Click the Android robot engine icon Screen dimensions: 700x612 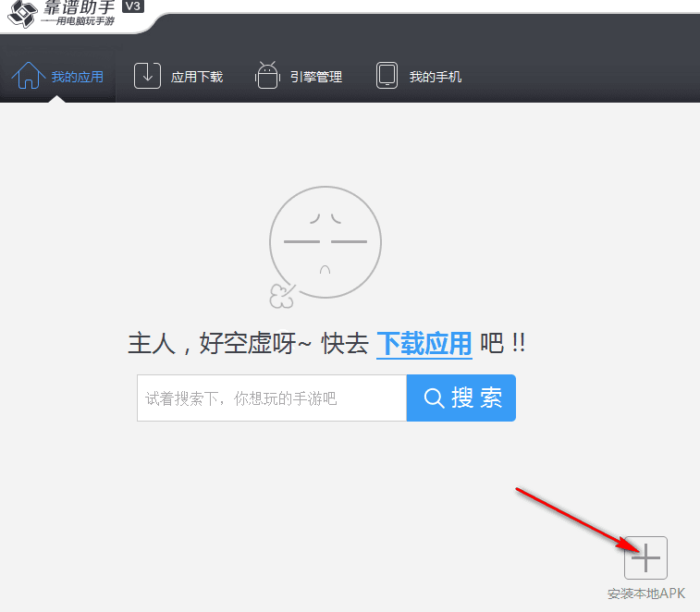tap(267, 76)
